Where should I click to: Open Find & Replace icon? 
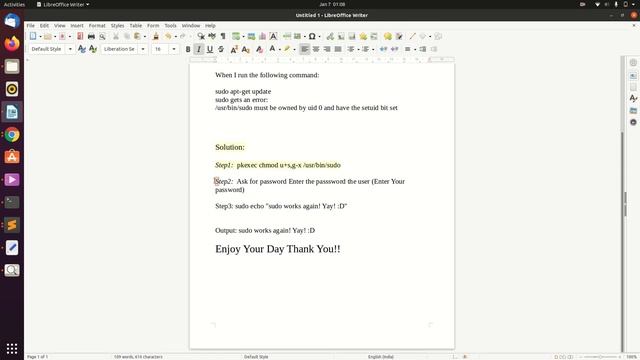pyautogui.click(x=201, y=36)
